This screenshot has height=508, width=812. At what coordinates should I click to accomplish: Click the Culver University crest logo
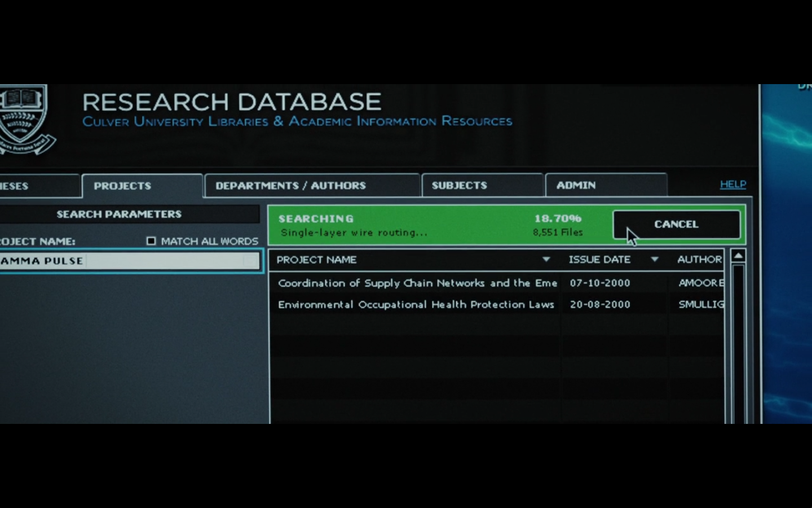click(24, 119)
